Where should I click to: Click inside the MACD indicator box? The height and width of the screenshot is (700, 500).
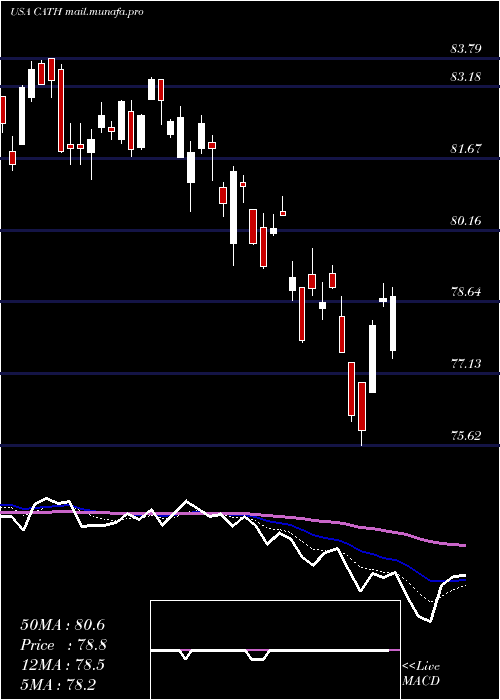pos(275,650)
